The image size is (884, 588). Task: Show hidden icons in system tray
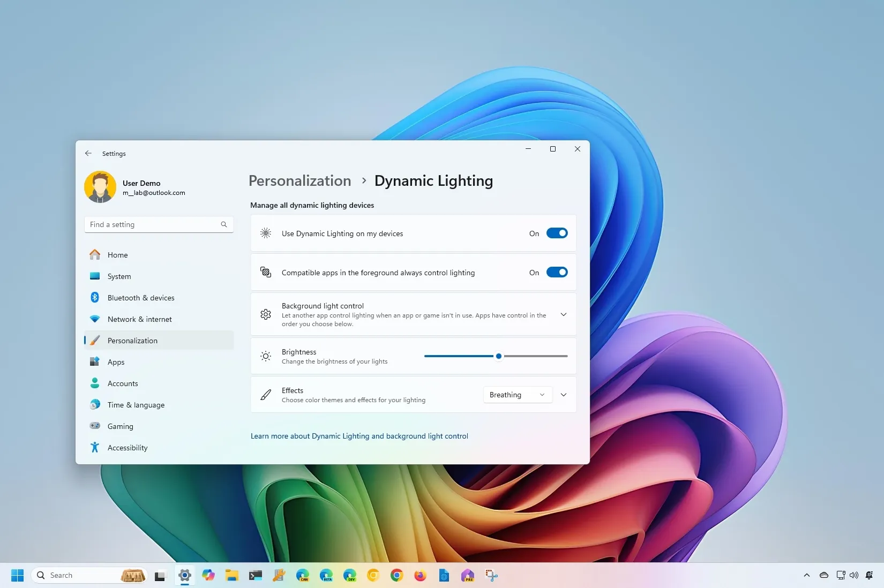point(806,575)
